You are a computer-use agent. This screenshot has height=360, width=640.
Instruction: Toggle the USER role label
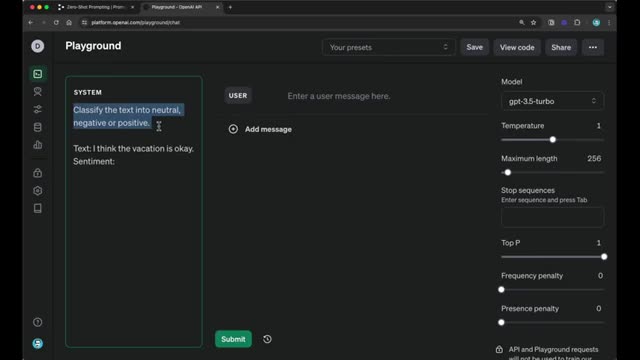pyautogui.click(x=238, y=96)
